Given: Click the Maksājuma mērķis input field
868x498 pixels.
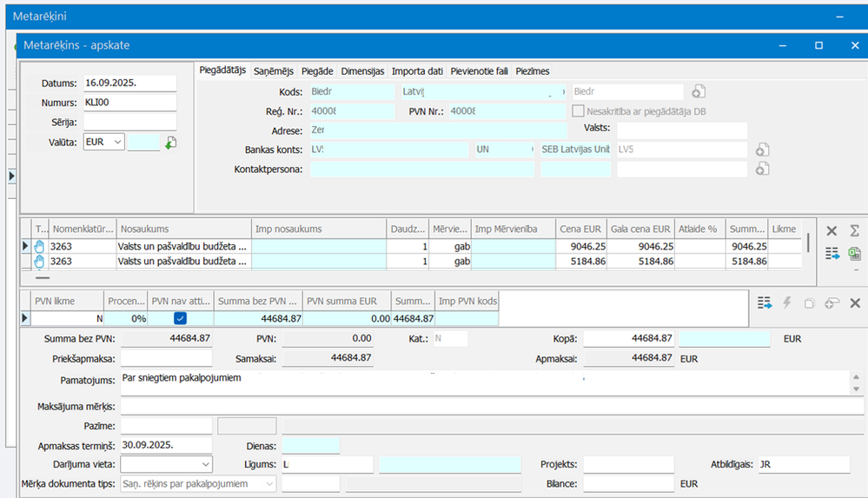Looking at the screenshot, I should [x=485, y=407].
